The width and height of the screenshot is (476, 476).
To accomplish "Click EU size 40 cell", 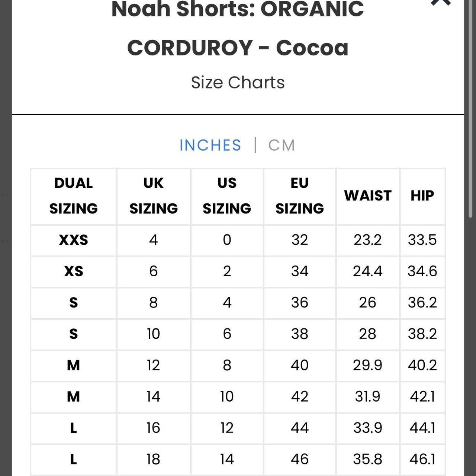I will coord(300,365).
